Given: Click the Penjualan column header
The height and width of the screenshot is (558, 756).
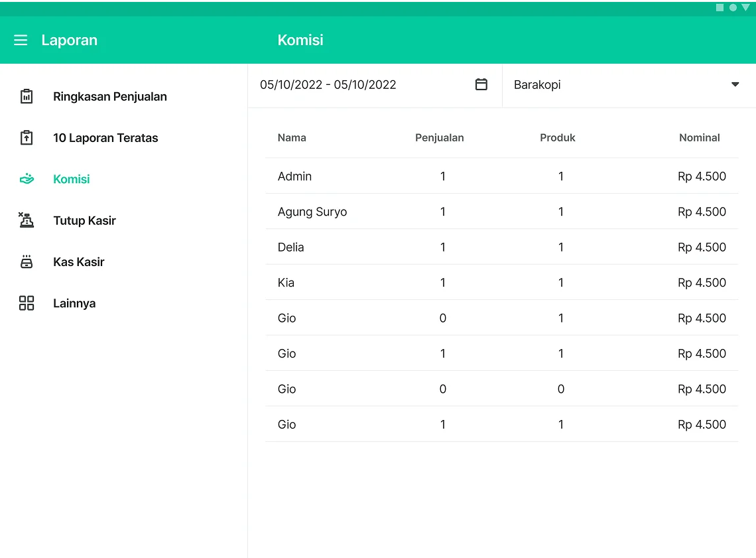Looking at the screenshot, I should 439,138.
